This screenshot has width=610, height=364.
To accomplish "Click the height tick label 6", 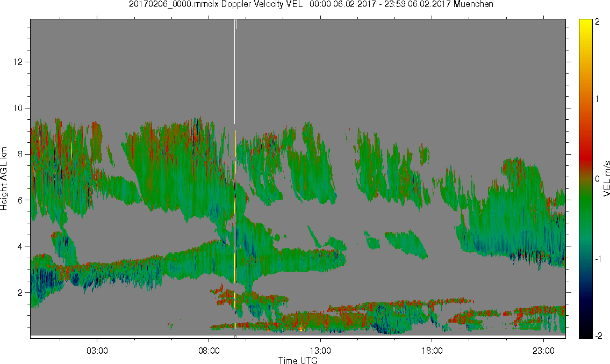I will tap(20, 200).
